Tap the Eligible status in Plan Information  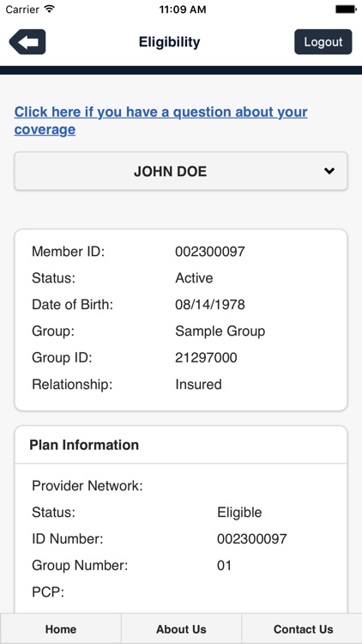[239, 513]
